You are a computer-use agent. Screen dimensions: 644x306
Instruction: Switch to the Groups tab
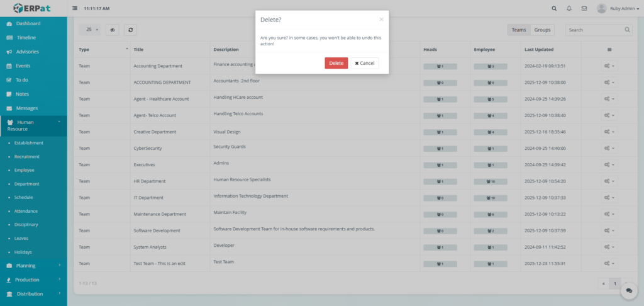tap(542, 30)
